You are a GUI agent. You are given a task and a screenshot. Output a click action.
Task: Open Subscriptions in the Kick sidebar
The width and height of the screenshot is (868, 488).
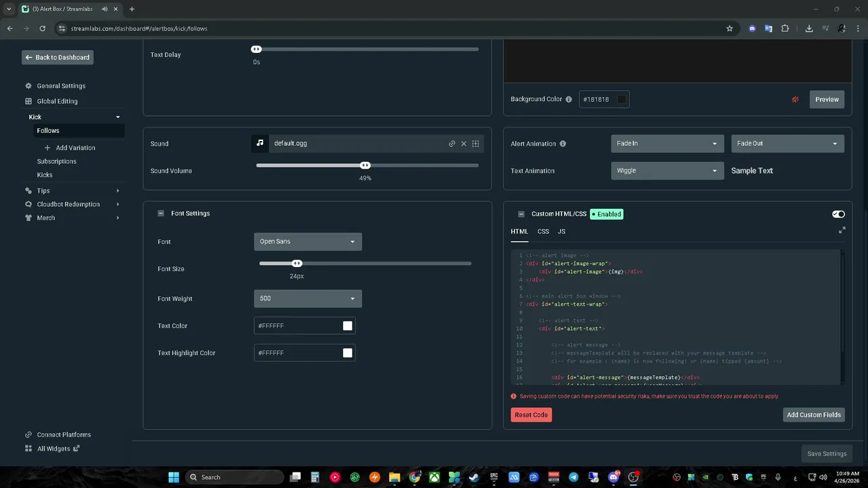tap(57, 161)
